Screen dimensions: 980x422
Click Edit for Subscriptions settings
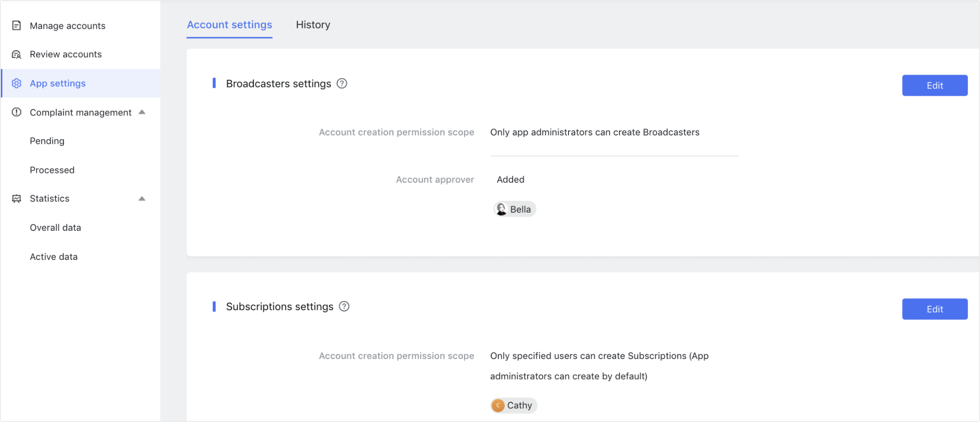(x=935, y=309)
